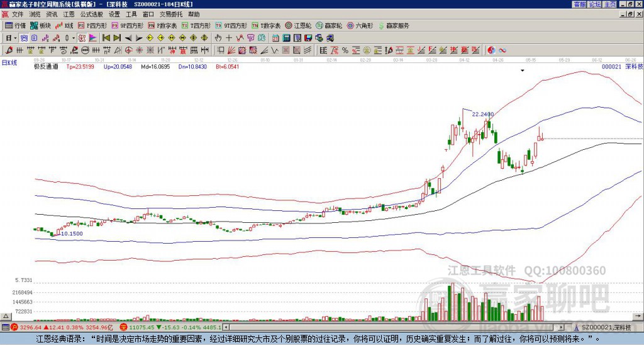The width and height of the screenshot is (644, 345).
Task: Jump to first bar icon
Action: (106, 38)
